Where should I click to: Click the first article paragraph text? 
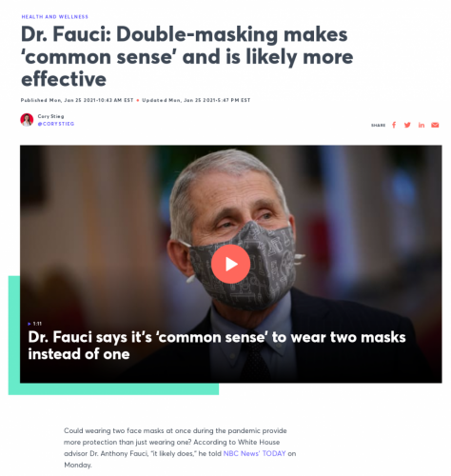[180, 447]
